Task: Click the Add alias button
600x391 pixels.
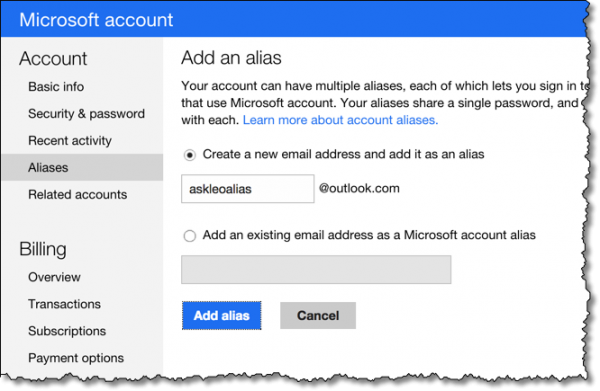Action: [x=222, y=316]
